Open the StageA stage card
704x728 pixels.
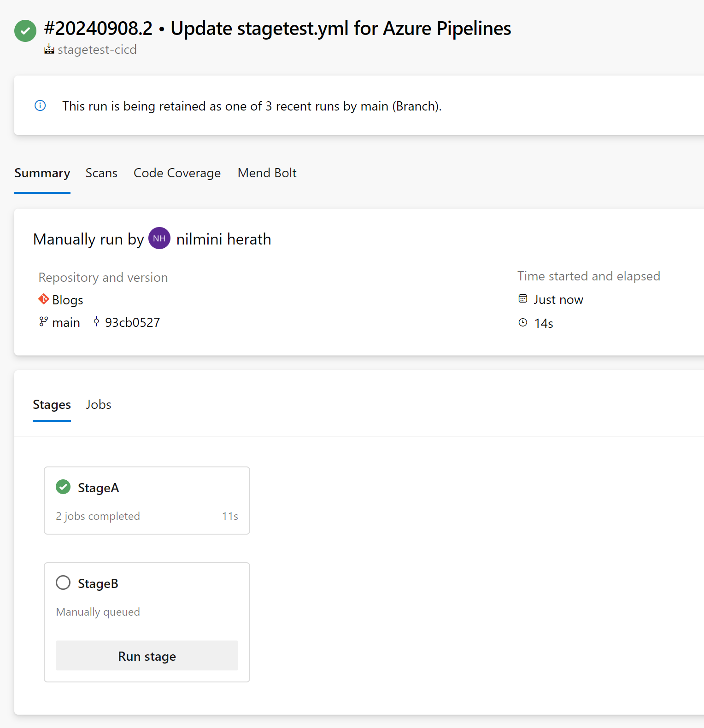tap(147, 501)
